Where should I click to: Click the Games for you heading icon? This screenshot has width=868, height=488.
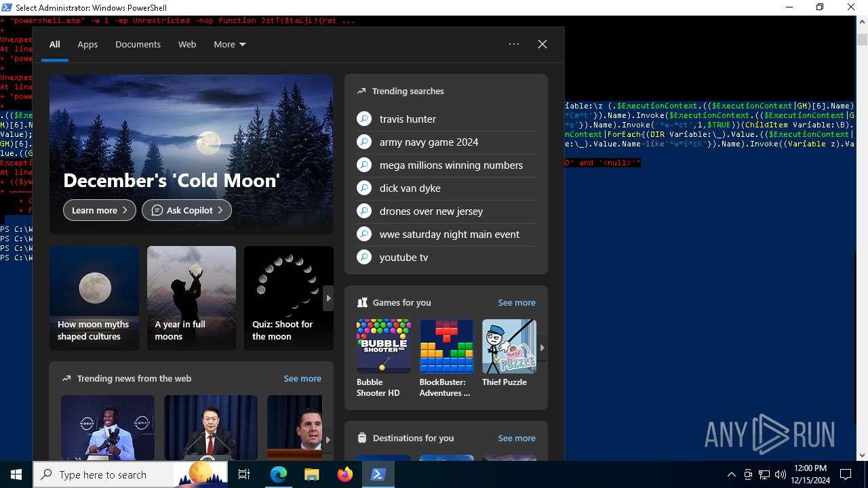[362, 303]
